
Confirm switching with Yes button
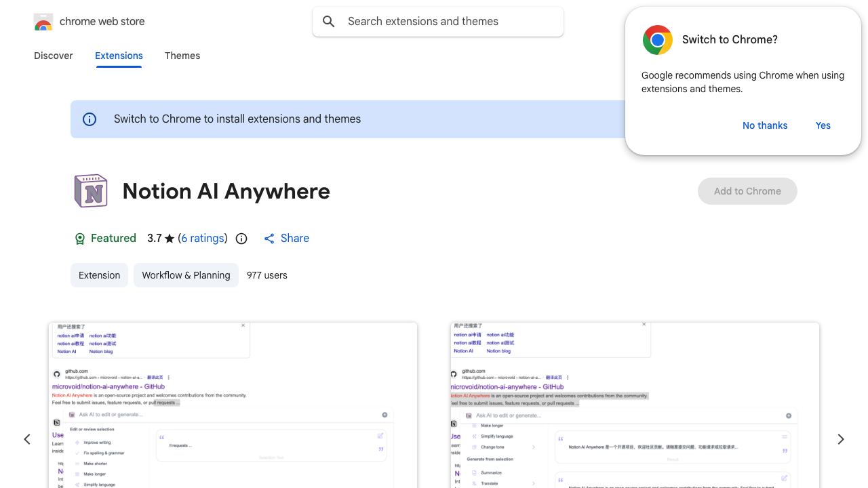click(823, 125)
